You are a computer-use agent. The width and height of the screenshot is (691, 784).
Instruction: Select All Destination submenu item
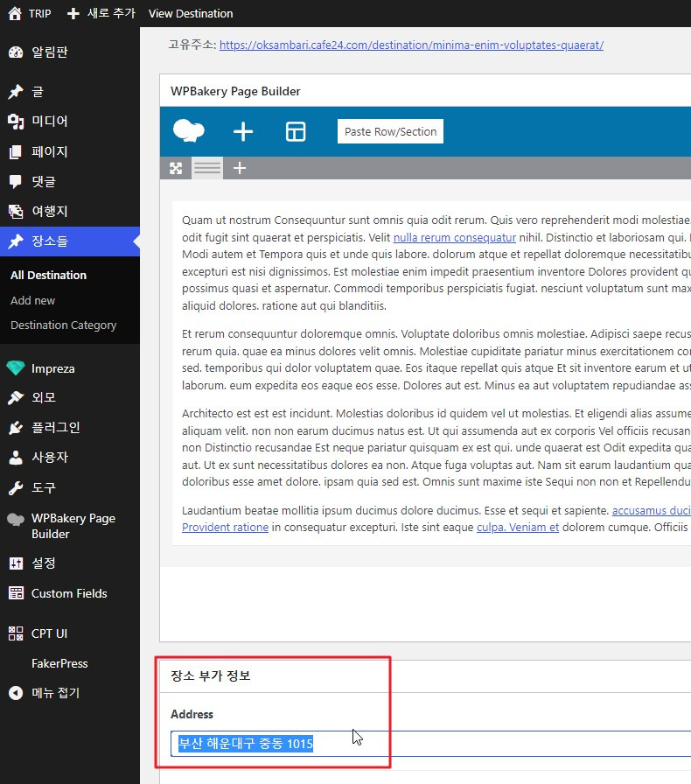48,276
